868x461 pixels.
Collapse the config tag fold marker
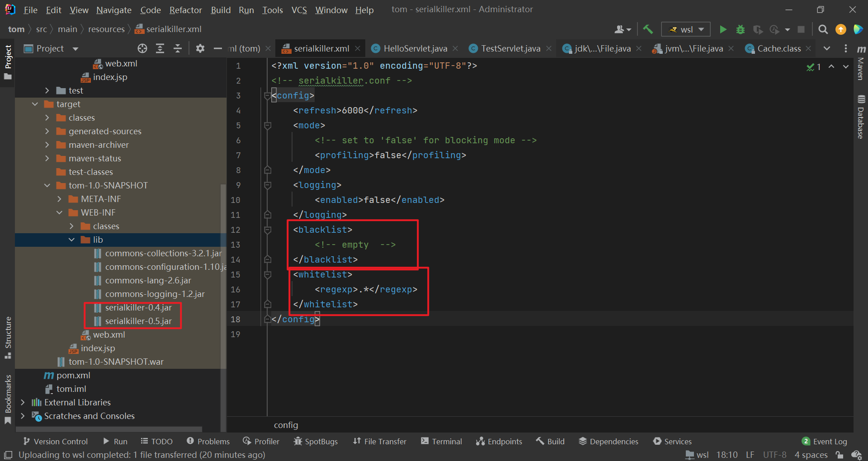[x=268, y=96]
